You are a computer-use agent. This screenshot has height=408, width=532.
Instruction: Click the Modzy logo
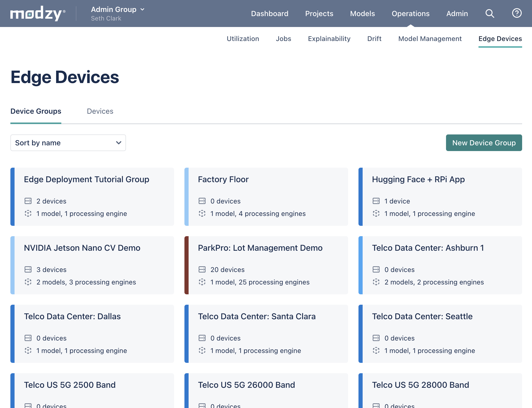[37, 13]
